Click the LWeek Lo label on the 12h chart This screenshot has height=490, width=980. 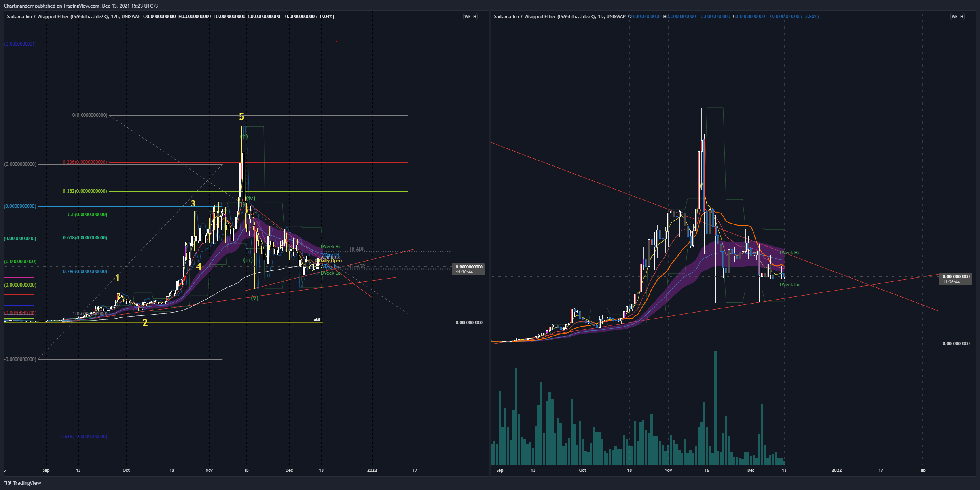(330, 273)
